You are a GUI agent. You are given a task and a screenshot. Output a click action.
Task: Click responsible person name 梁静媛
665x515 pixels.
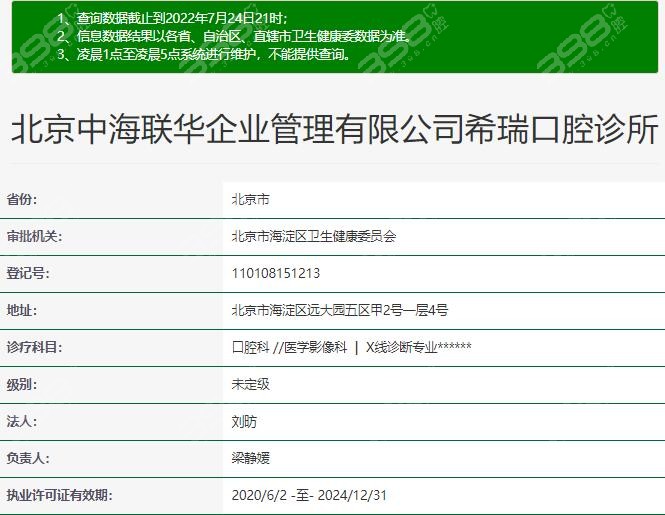pyautogui.click(x=250, y=458)
